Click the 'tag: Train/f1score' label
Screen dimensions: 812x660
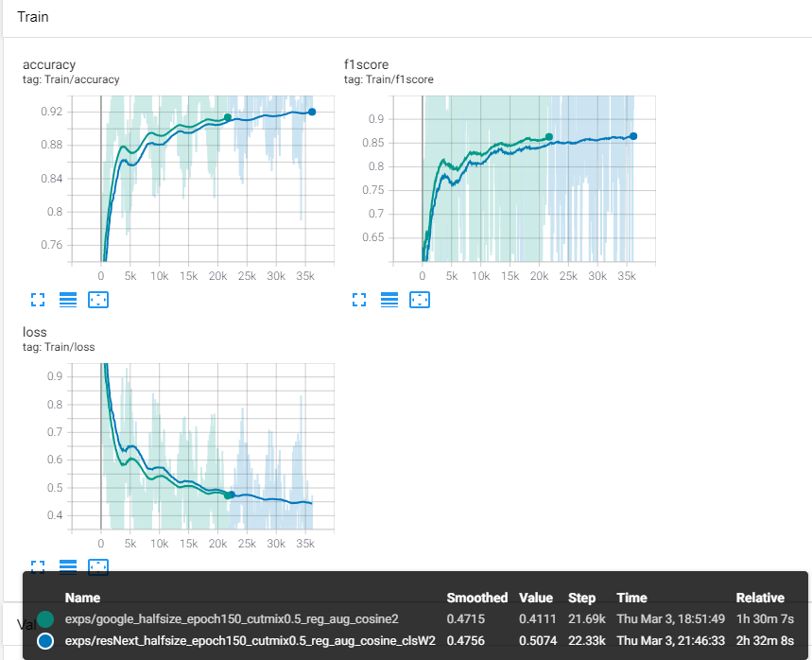389,79
